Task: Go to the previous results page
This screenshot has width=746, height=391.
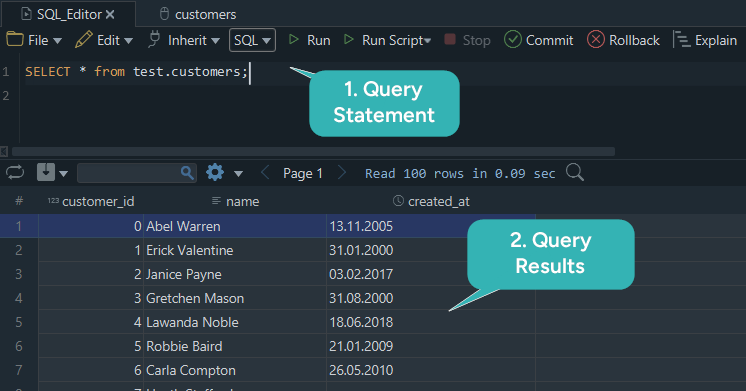Action: (x=265, y=173)
